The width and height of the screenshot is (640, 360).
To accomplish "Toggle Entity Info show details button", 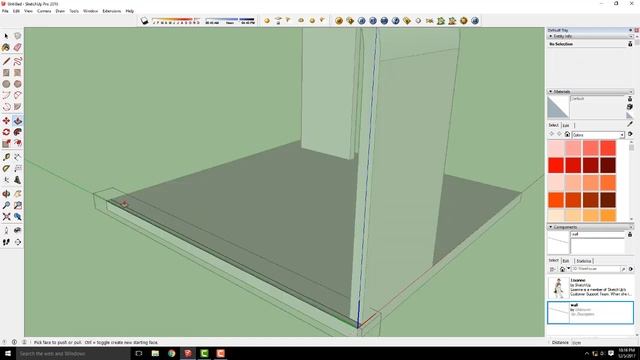I will [x=630, y=44].
